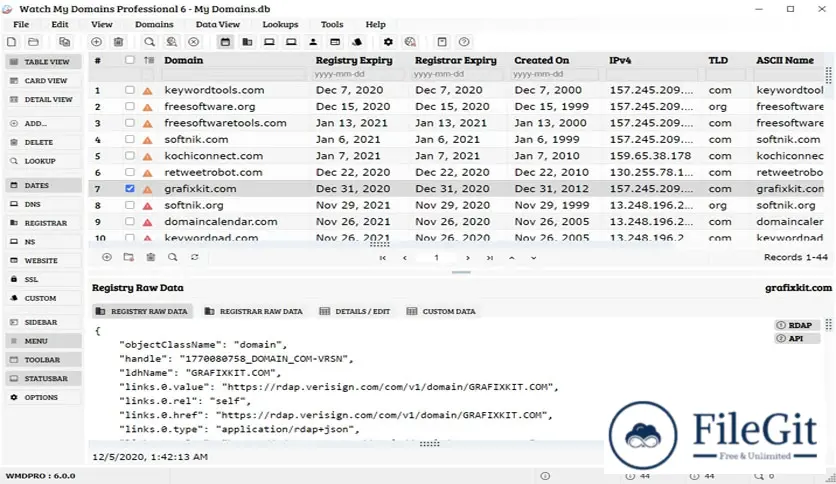
Task: Select the Registry Raw Data tab
Action: pos(142,311)
